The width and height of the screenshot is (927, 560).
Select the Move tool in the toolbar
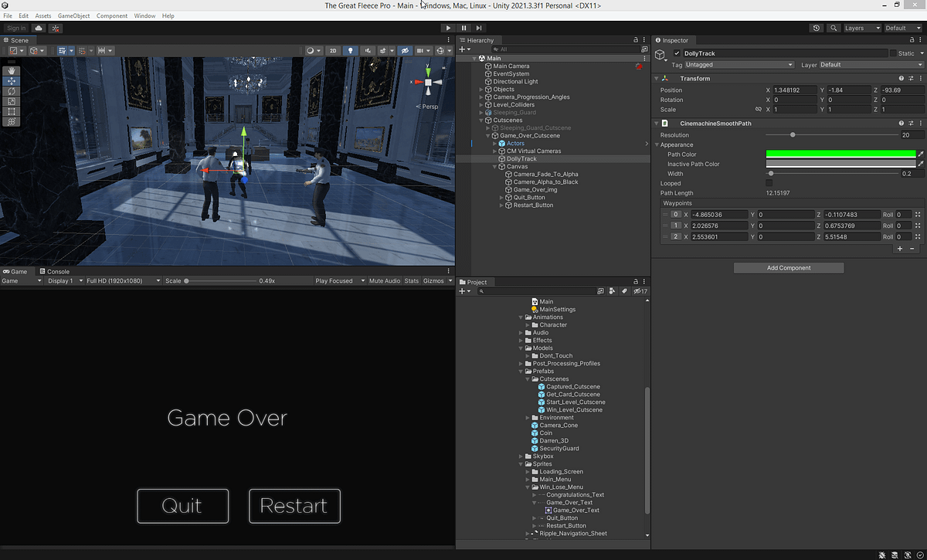tap(11, 80)
